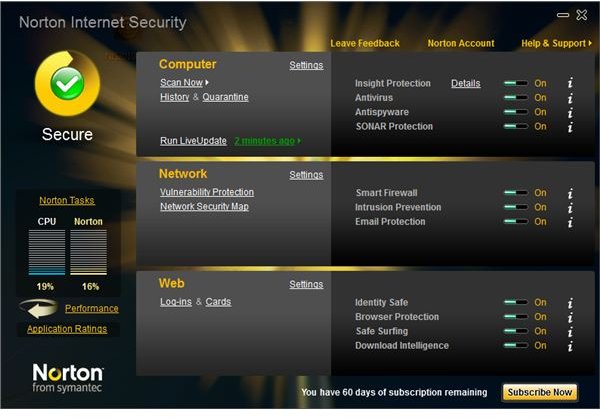The height and width of the screenshot is (418, 600).
Task: Open the Antivirus info icon
Action: pyautogui.click(x=570, y=98)
